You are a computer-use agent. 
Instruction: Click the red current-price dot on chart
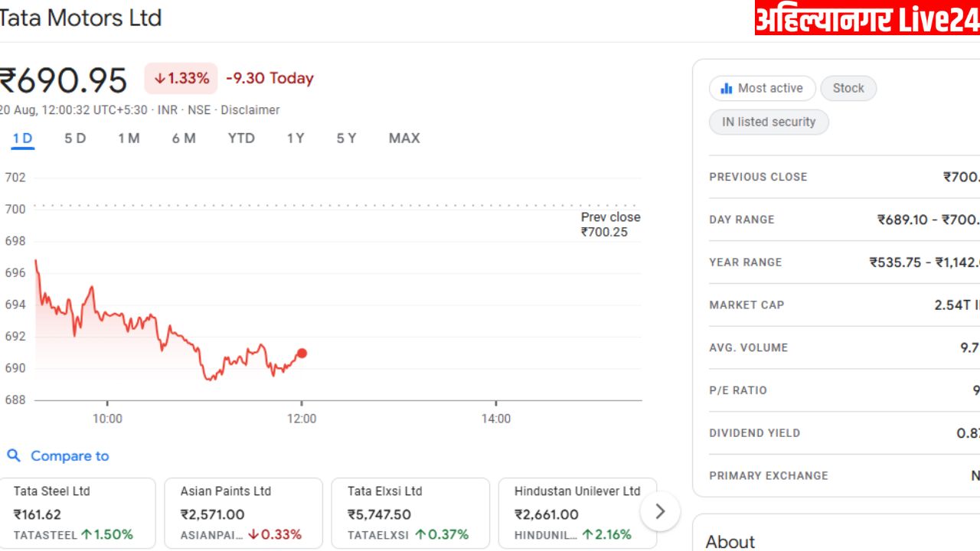(x=302, y=353)
